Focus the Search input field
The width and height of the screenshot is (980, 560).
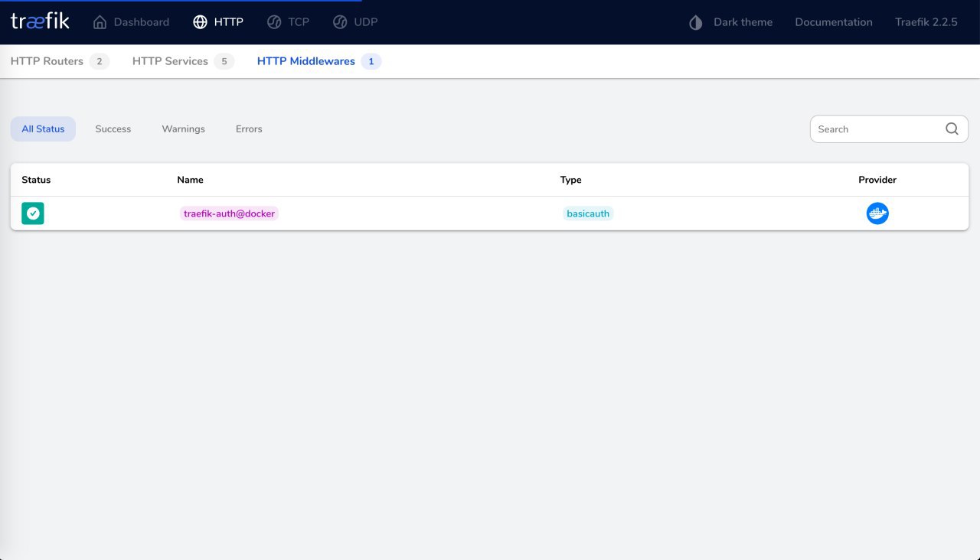[x=879, y=129]
